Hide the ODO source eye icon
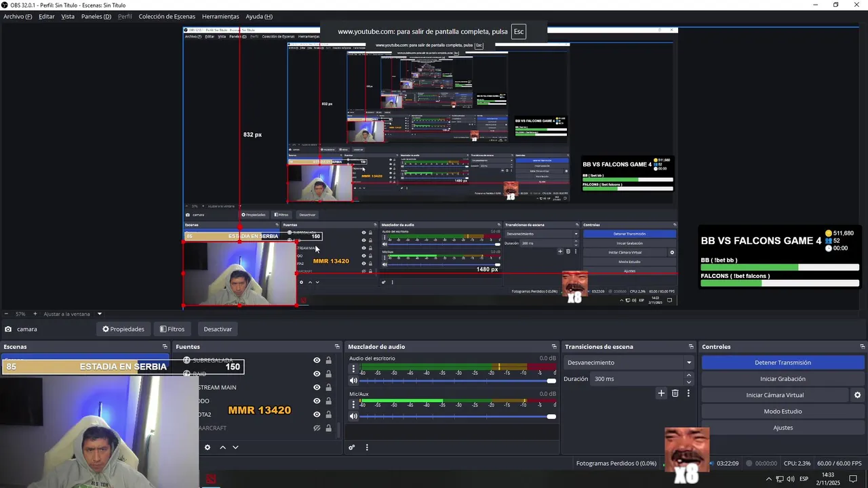 [x=317, y=401]
